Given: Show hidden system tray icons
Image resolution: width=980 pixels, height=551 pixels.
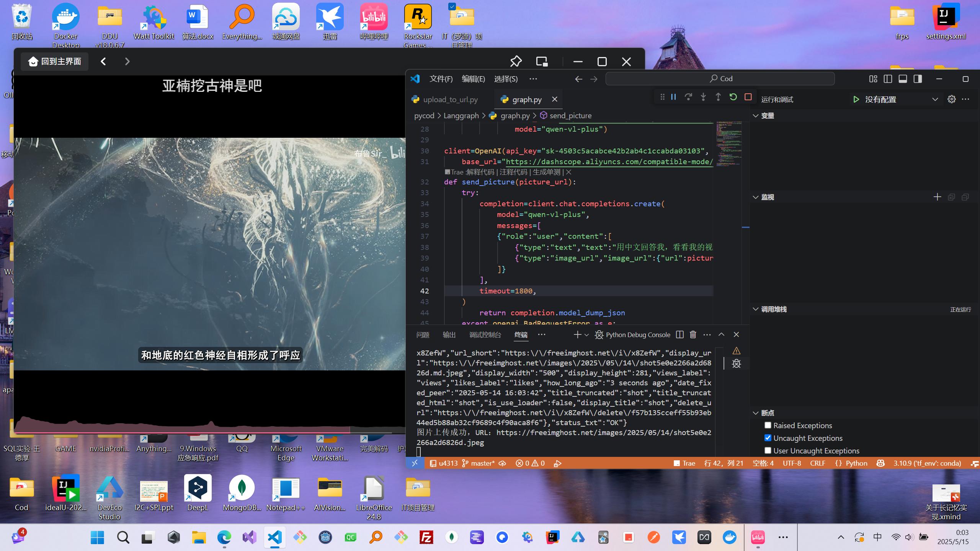Looking at the screenshot, I should pos(841,537).
